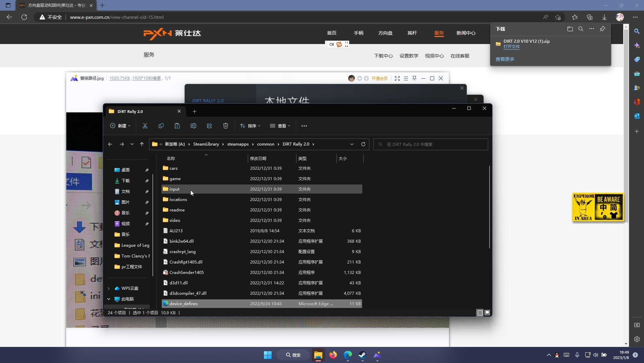644x363 pixels.
Task: Expand WPS云盘 tree node
Action: tap(109, 288)
